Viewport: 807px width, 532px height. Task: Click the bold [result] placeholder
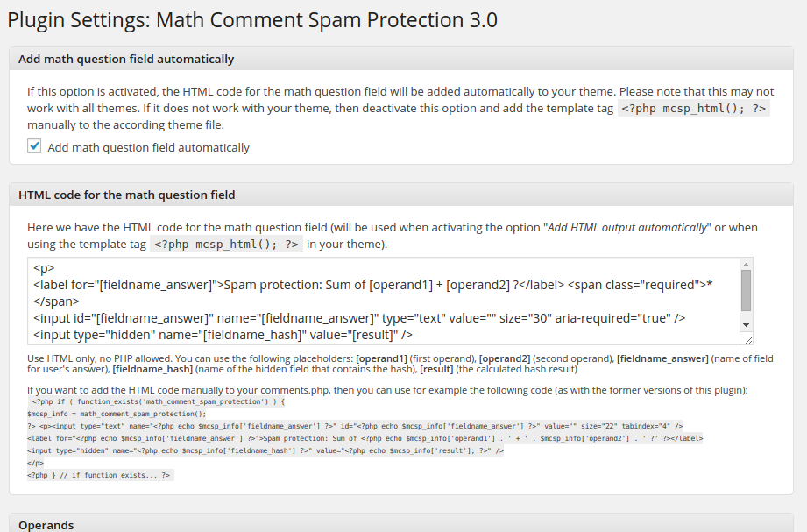coord(437,370)
